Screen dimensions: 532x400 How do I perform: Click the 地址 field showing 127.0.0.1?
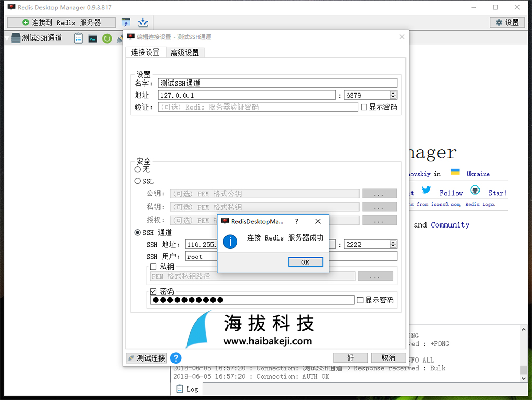coord(247,96)
